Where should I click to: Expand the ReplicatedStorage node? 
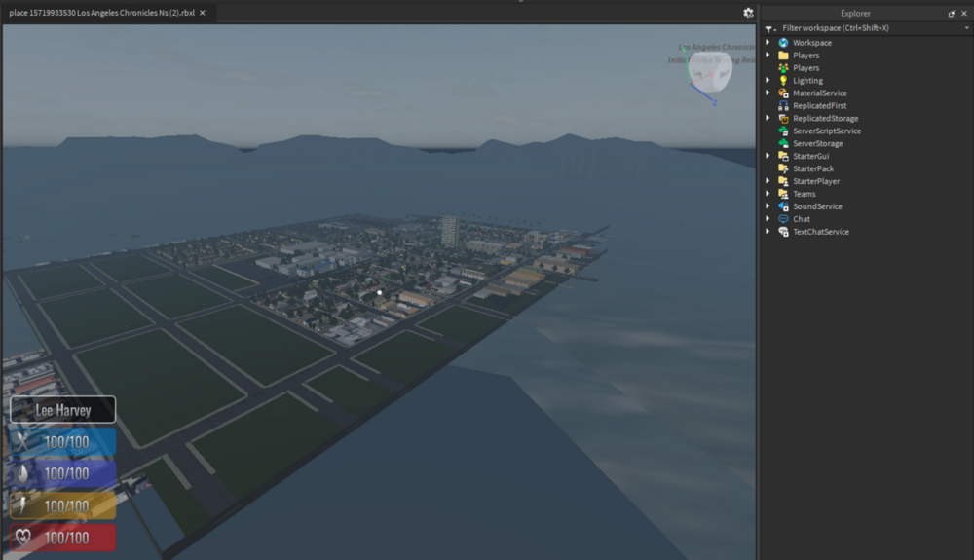(x=768, y=118)
